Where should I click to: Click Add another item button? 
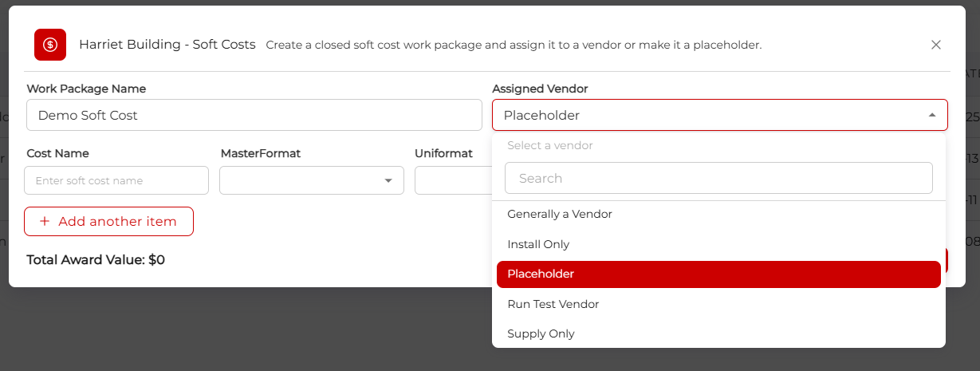pyautogui.click(x=109, y=221)
